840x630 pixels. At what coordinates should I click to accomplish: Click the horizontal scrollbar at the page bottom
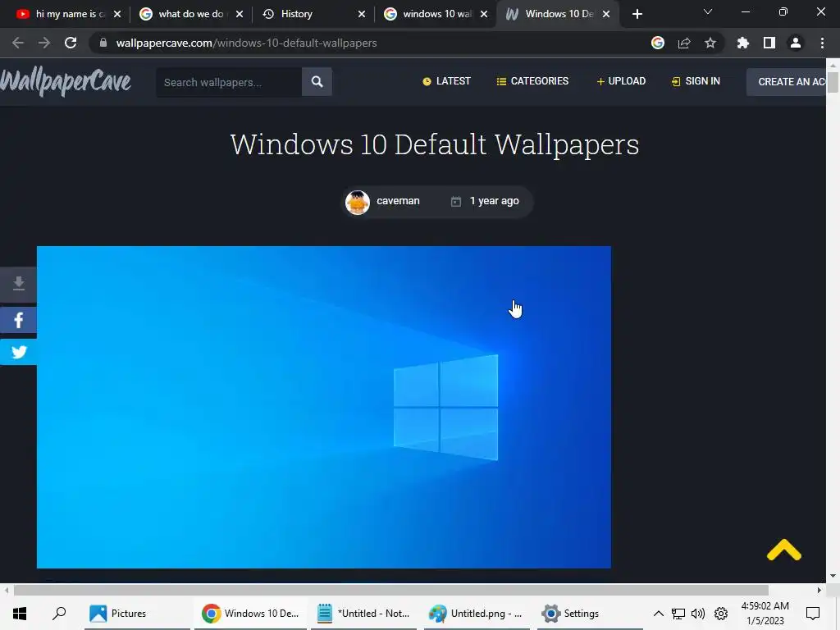[x=391, y=591]
